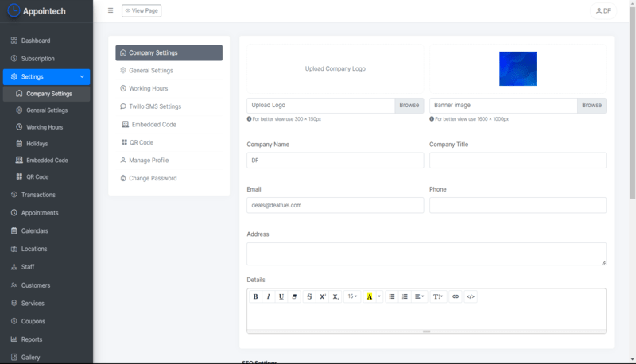The height and width of the screenshot is (364, 636).
Task: Click the page vertical scrollbar
Action: pos(632,103)
